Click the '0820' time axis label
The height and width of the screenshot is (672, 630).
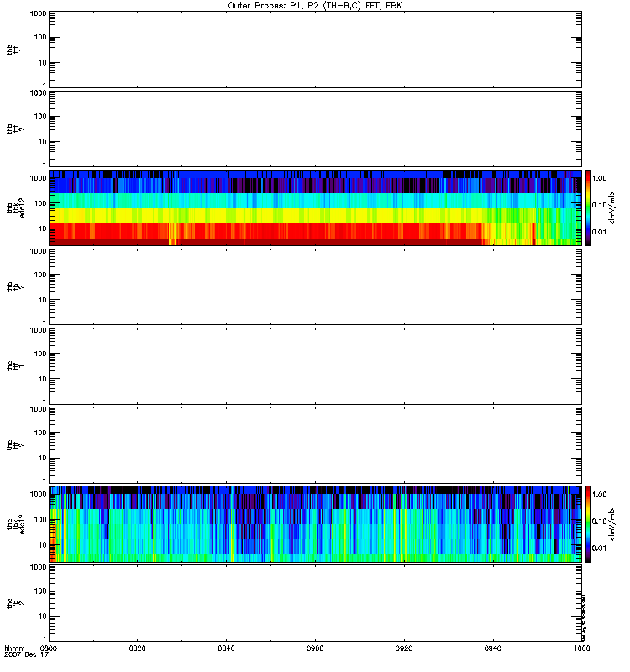tap(137, 648)
